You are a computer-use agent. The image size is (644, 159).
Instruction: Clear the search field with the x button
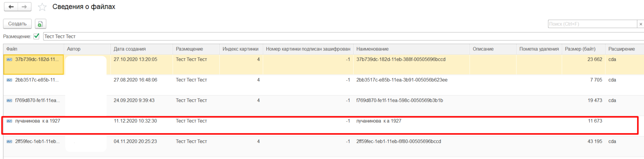pyautogui.click(x=640, y=24)
